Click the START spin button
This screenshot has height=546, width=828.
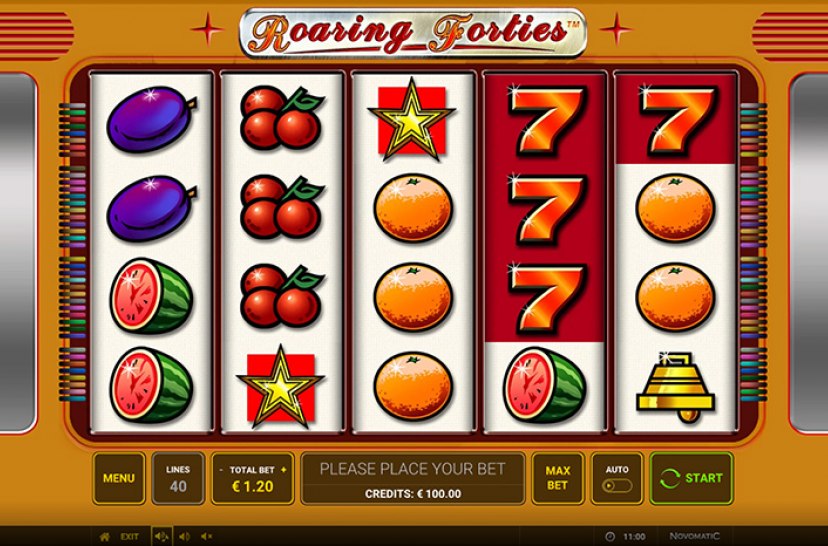[691, 478]
